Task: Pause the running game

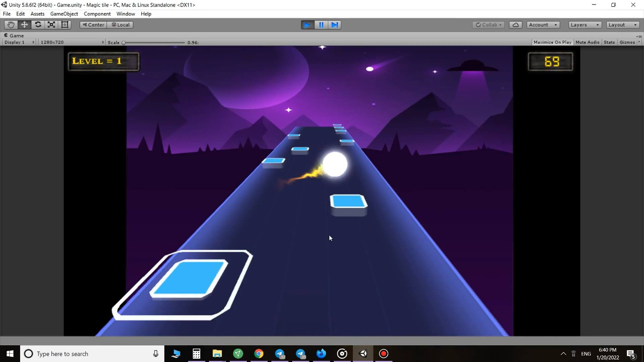Action: pyautogui.click(x=321, y=25)
